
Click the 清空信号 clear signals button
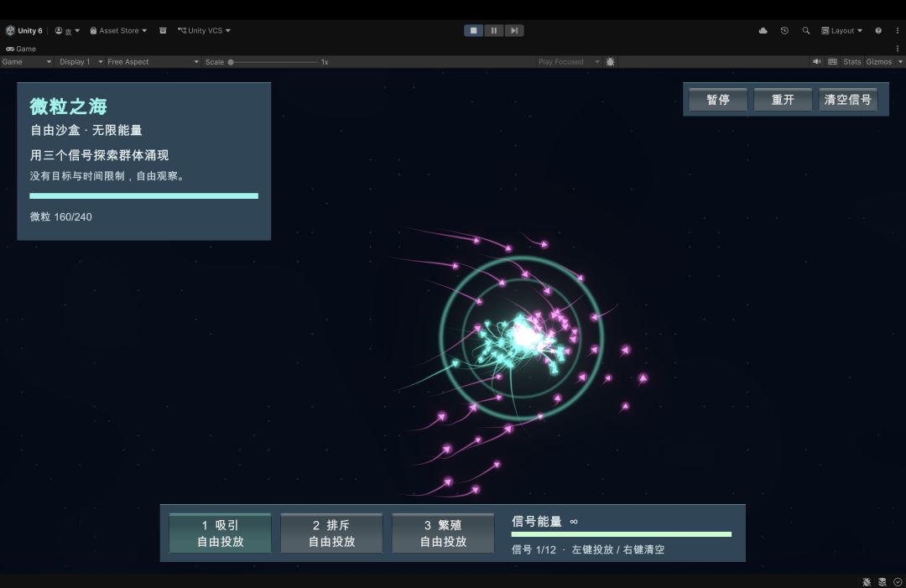pos(847,100)
